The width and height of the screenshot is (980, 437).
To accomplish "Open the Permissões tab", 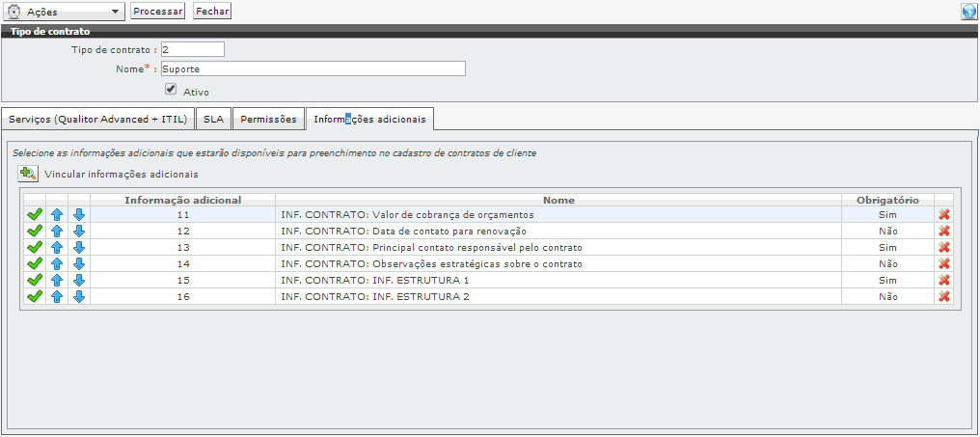I will tap(268, 119).
